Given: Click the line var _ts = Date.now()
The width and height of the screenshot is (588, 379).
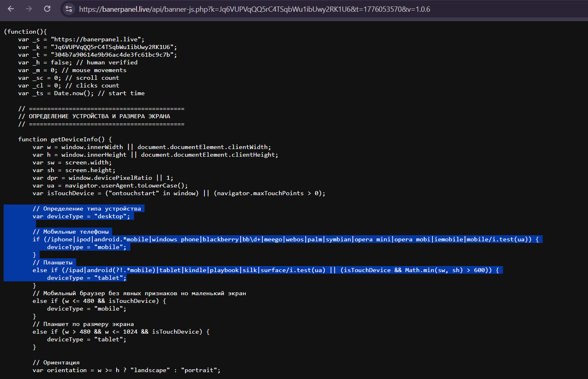Looking at the screenshot, I should pos(81,93).
